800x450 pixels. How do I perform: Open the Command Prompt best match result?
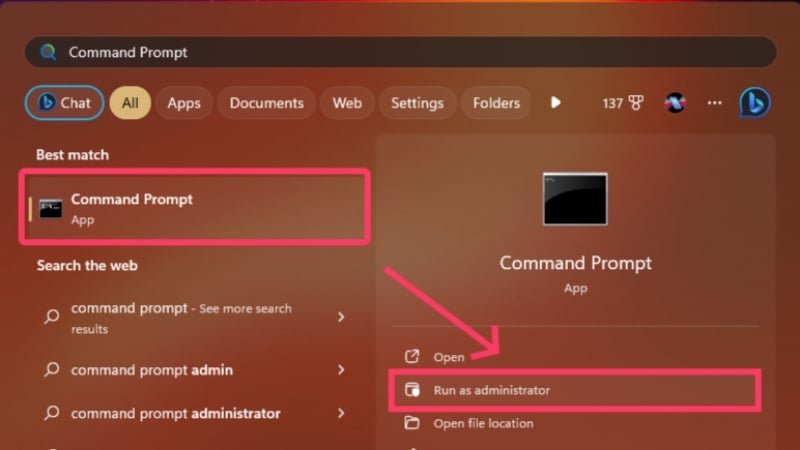pyautogui.click(x=195, y=208)
